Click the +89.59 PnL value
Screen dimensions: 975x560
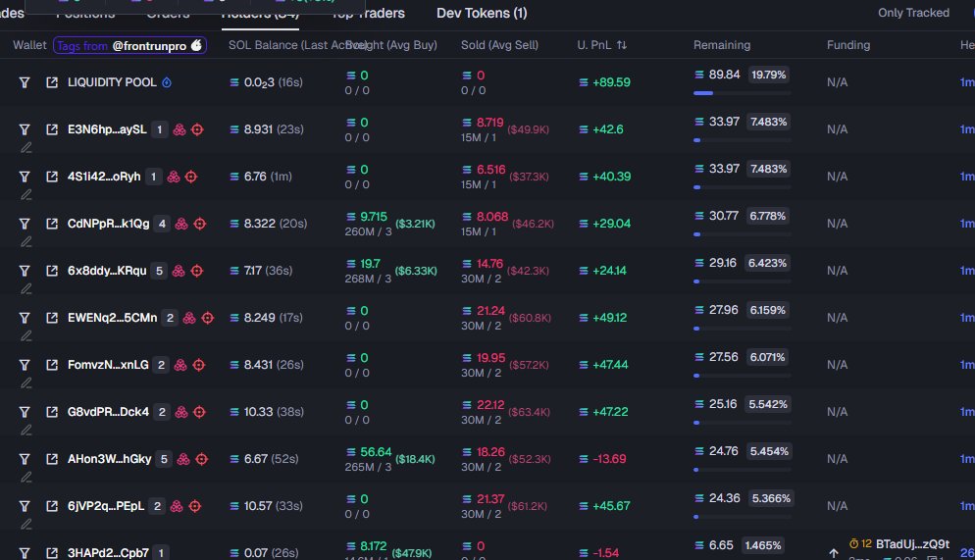[611, 82]
